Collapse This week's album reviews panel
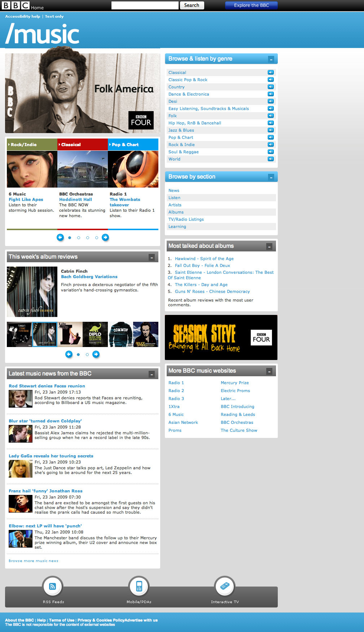364x632 pixels. click(x=152, y=257)
